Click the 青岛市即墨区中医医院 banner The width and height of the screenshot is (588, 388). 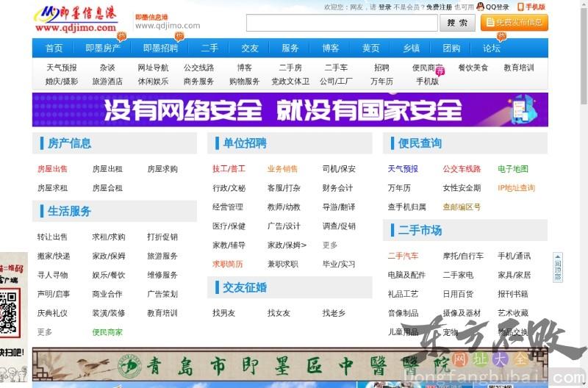coord(290,364)
